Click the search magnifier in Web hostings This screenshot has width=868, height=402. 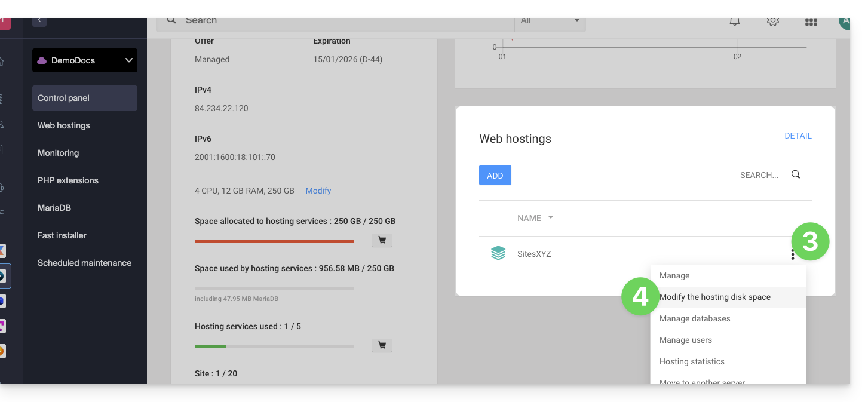795,174
